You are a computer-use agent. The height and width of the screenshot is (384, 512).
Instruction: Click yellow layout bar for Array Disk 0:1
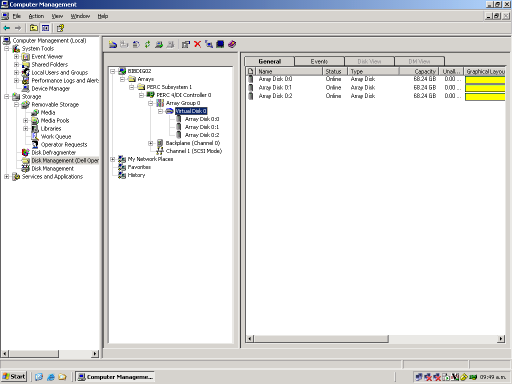tap(485, 88)
